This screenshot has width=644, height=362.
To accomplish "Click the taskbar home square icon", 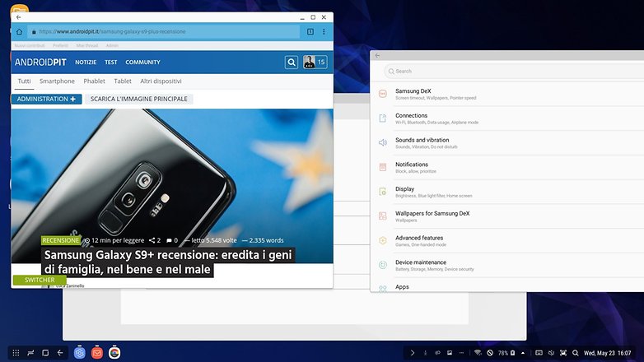I will coord(45,353).
